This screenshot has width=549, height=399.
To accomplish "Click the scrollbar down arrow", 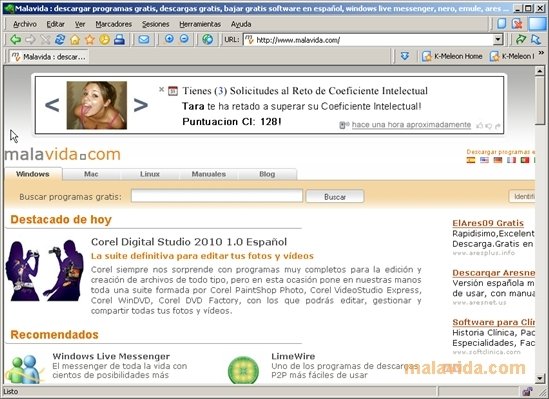I will [540, 378].
